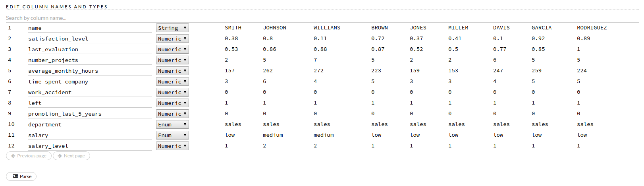Open type dropdown for name column

point(172,28)
